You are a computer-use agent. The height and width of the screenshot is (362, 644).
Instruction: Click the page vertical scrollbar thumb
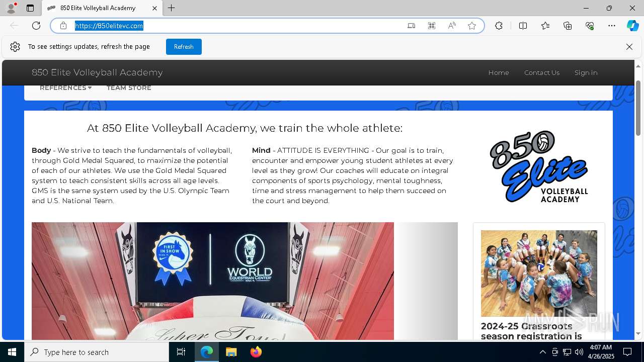[x=638, y=108]
